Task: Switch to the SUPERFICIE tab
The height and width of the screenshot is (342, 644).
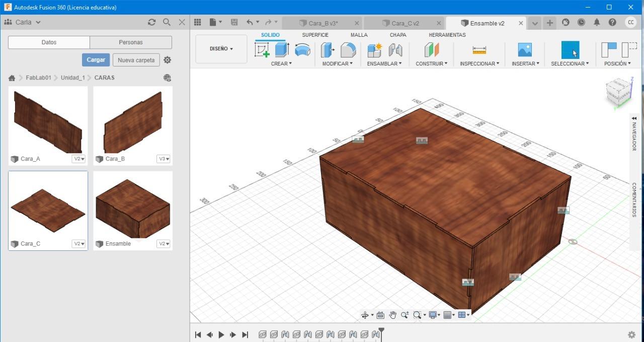Action: click(x=315, y=35)
